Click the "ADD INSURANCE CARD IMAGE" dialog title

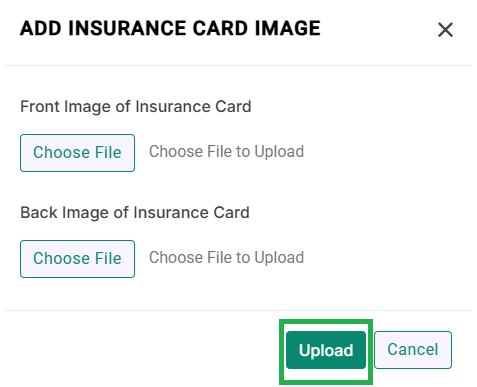(170, 28)
